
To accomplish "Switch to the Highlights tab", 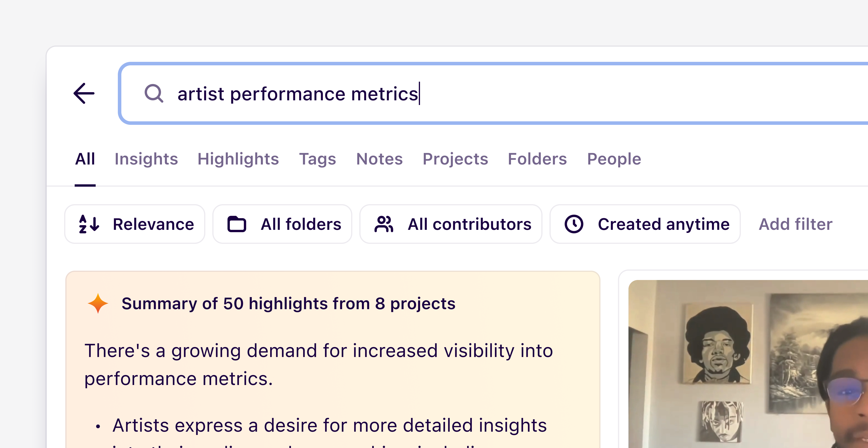I will (x=238, y=159).
